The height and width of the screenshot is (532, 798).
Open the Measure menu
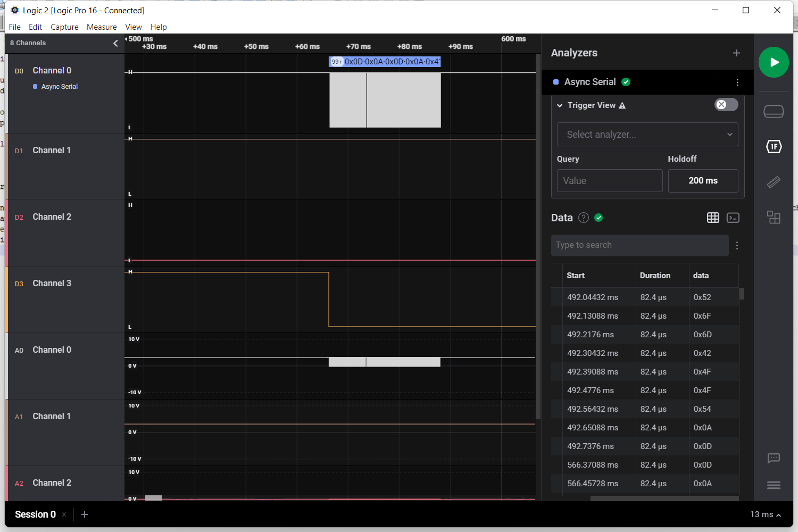point(102,27)
